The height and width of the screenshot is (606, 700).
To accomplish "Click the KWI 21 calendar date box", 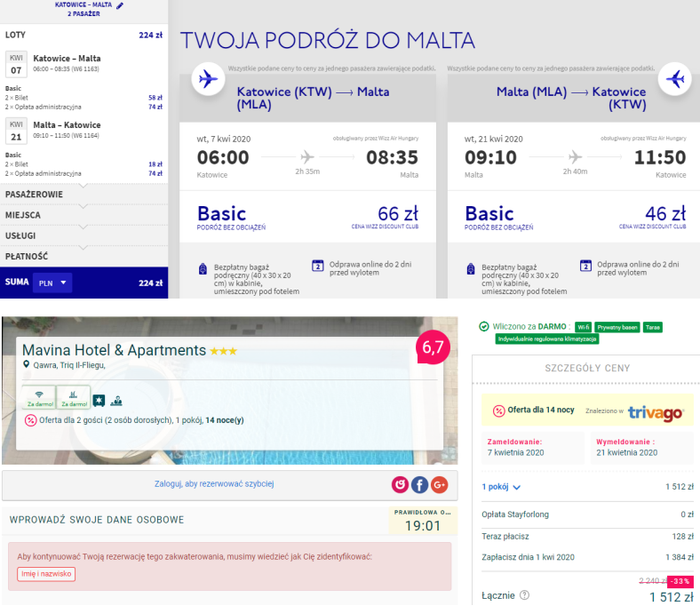I will click(16, 131).
